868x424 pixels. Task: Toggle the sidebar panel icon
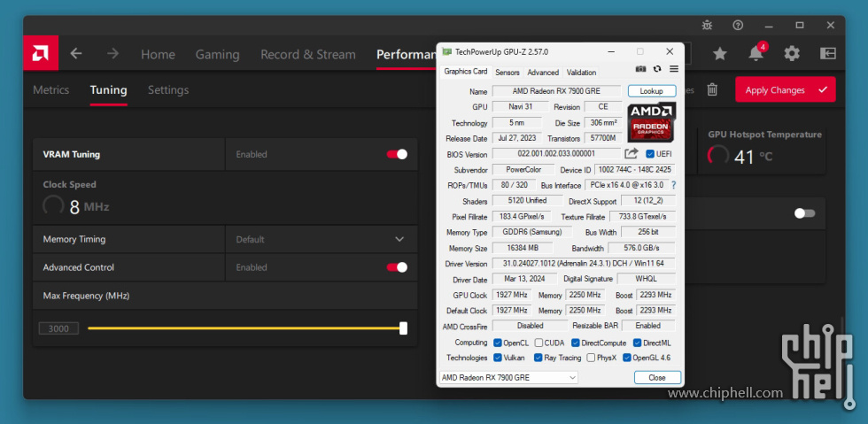point(827,54)
